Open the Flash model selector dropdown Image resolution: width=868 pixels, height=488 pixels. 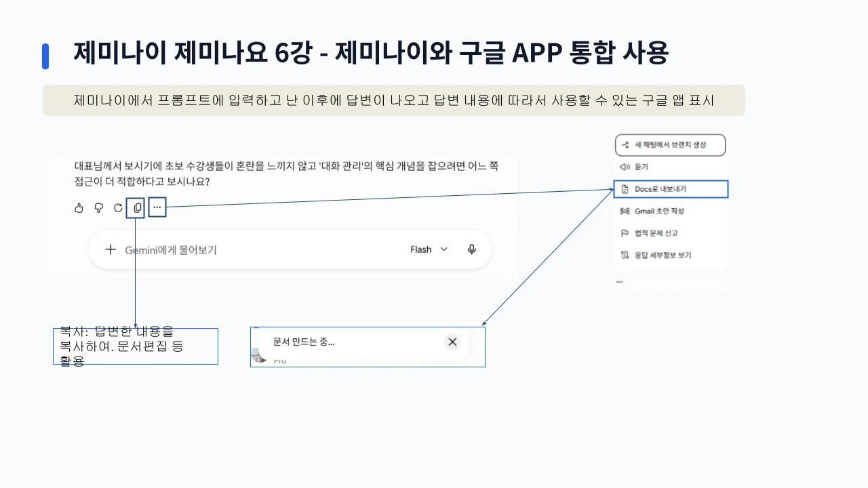coord(429,249)
